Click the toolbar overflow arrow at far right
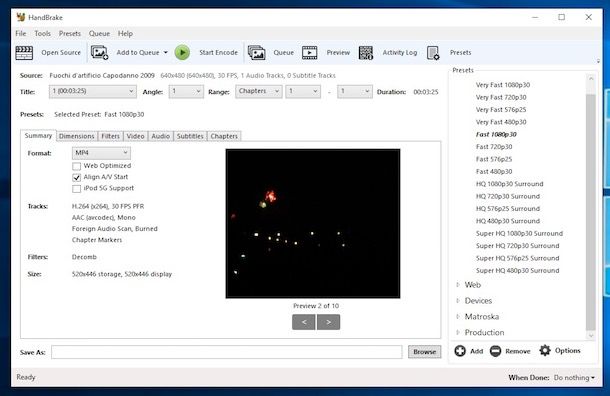The height and width of the screenshot is (396, 610). [x=598, y=61]
